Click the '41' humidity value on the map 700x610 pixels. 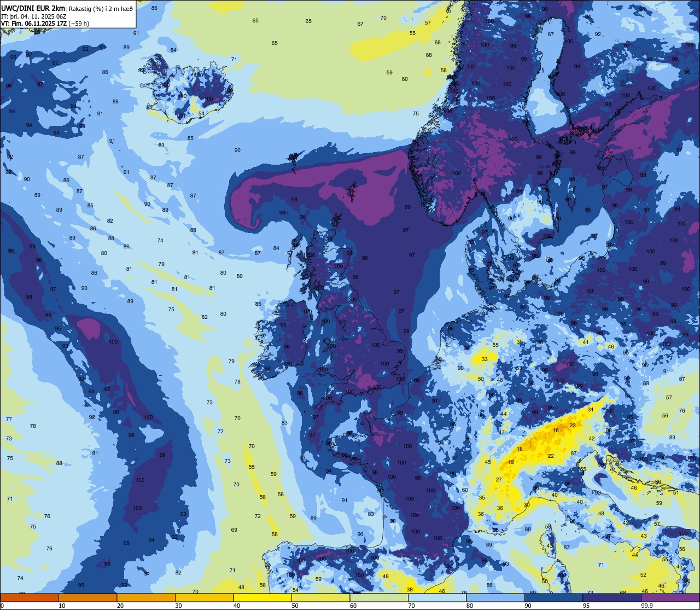pyautogui.click(x=586, y=342)
